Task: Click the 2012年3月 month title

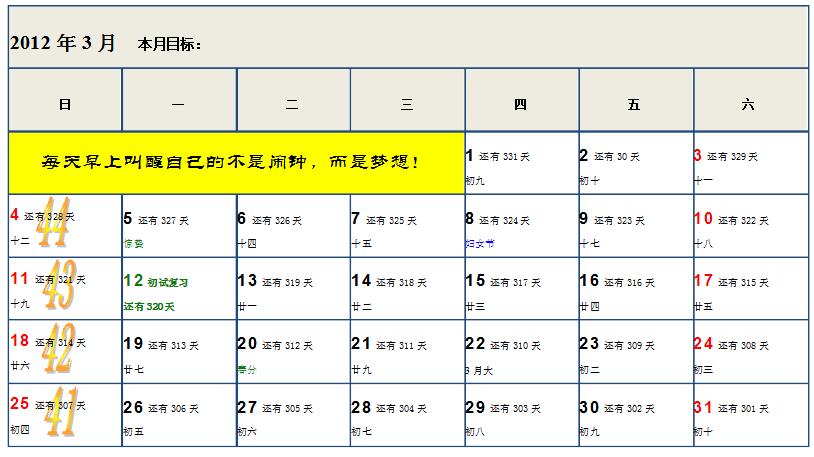Action: tap(63, 44)
